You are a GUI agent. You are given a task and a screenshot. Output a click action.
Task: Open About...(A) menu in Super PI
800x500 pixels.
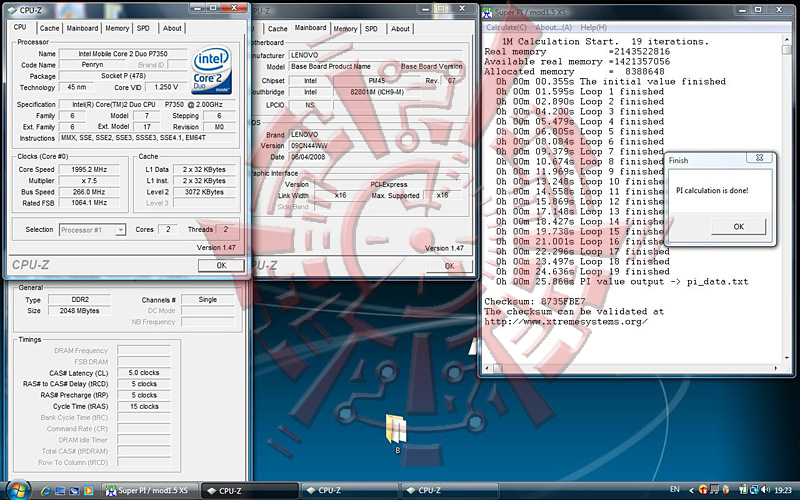click(x=553, y=28)
